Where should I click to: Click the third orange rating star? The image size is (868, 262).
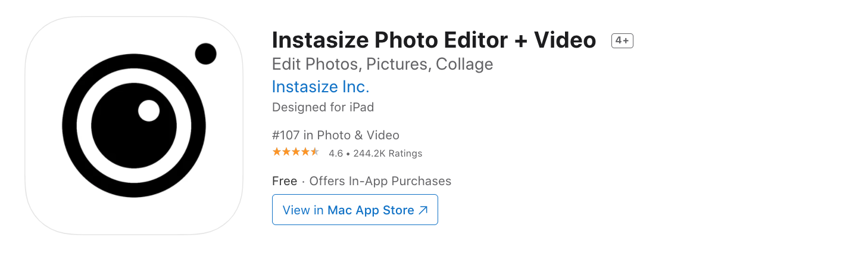[296, 152]
